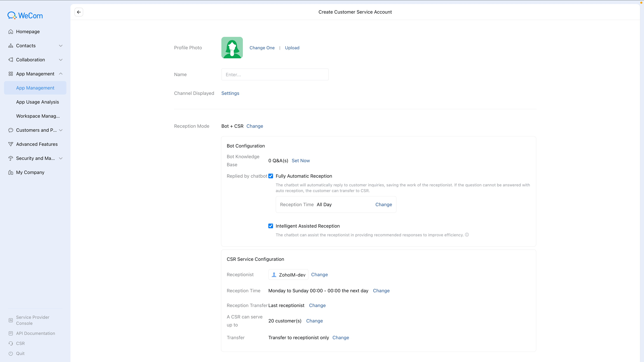This screenshot has width=644, height=362.
Task: Expand the Contacts menu chevron
Action: [61, 46]
